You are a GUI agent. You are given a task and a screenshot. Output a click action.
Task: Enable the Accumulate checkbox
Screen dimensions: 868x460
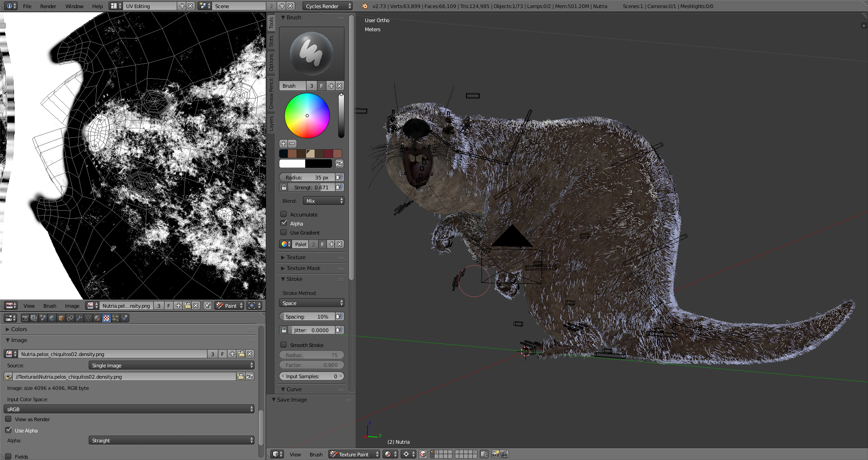(x=284, y=214)
